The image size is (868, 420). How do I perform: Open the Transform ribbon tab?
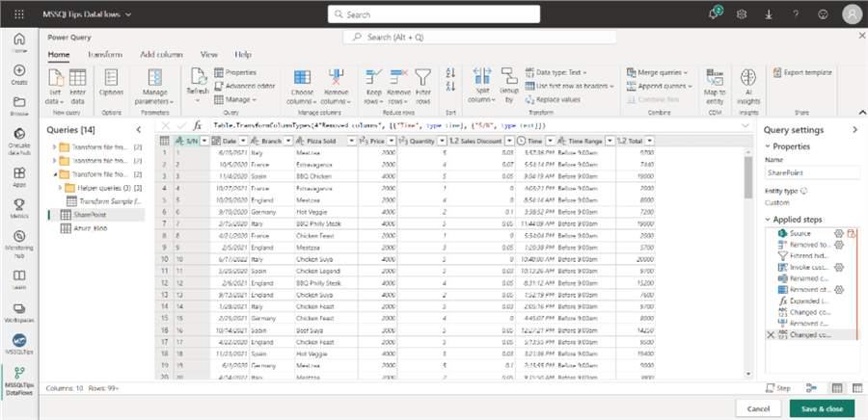(x=105, y=55)
